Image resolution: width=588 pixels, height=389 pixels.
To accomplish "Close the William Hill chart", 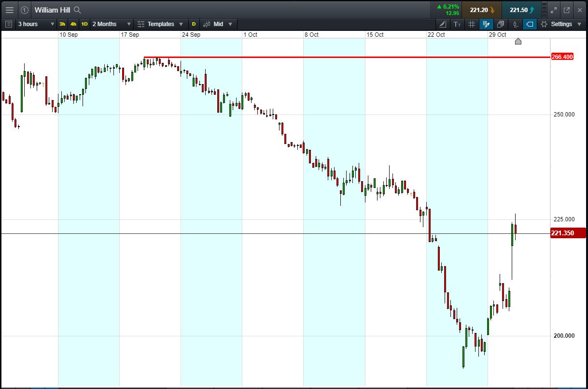I will [x=579, y=10].
